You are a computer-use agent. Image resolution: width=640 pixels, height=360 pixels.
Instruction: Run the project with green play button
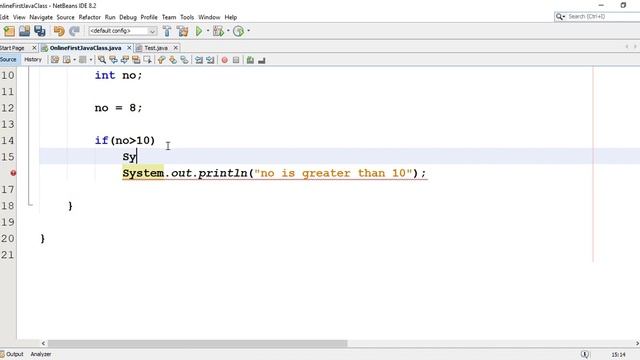tap(199, 31)
